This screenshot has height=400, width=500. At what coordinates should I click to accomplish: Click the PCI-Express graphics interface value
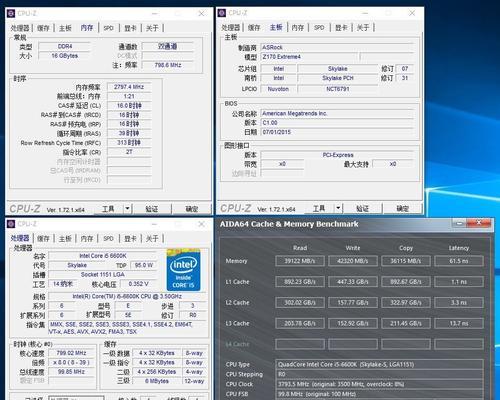pos(337,155)
